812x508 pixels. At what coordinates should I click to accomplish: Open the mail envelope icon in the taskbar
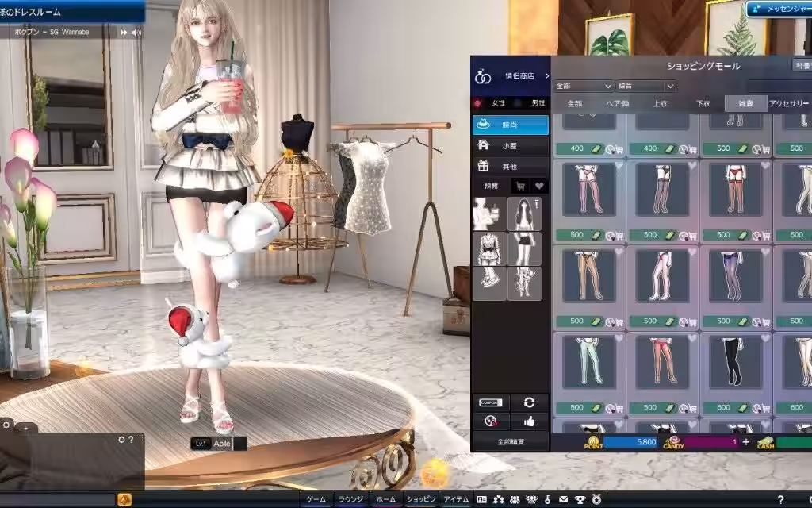click(x=564, y=500)
